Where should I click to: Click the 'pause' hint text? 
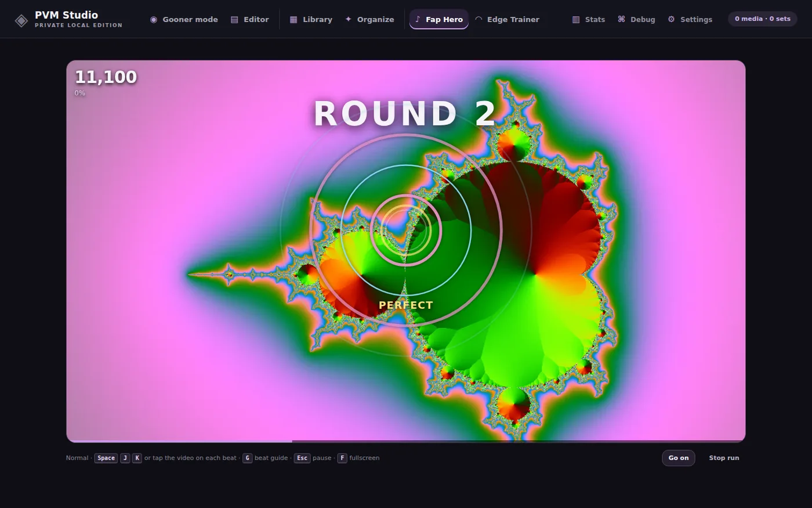pos(322,458)
